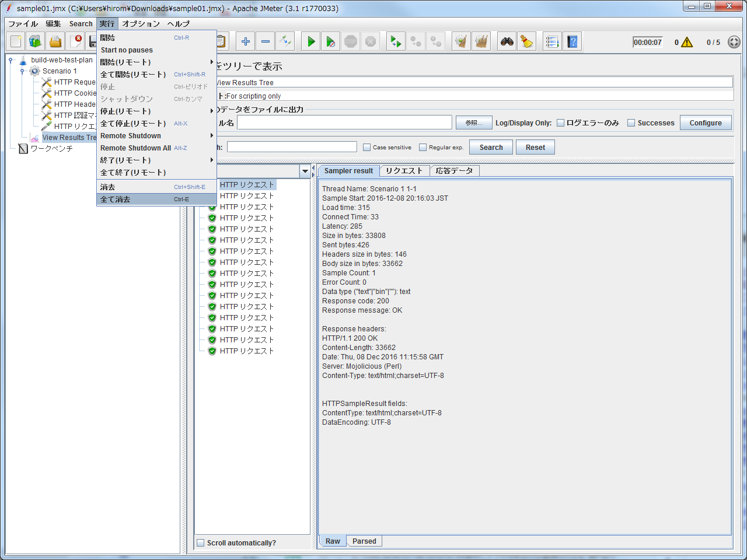The height and width of the screenshot is (560, 747).
Task: Open the オプション menu
Action: point(141,24)
